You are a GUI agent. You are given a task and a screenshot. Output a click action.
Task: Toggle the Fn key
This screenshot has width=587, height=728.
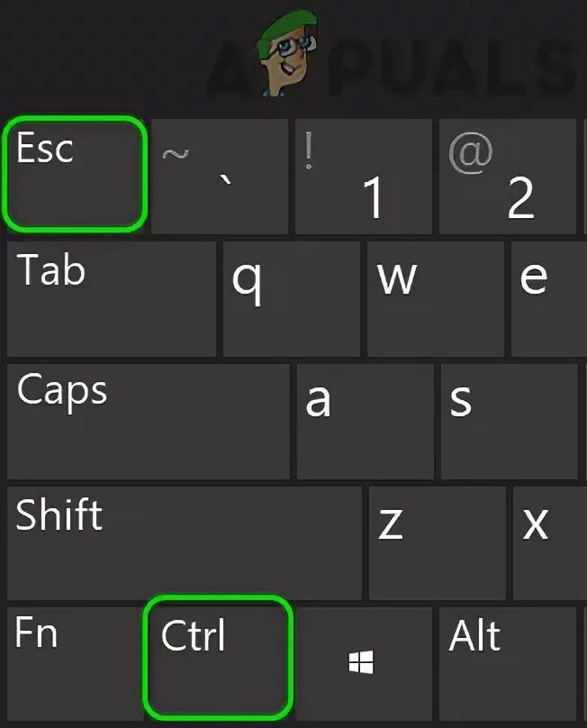(x=74, y=664)
